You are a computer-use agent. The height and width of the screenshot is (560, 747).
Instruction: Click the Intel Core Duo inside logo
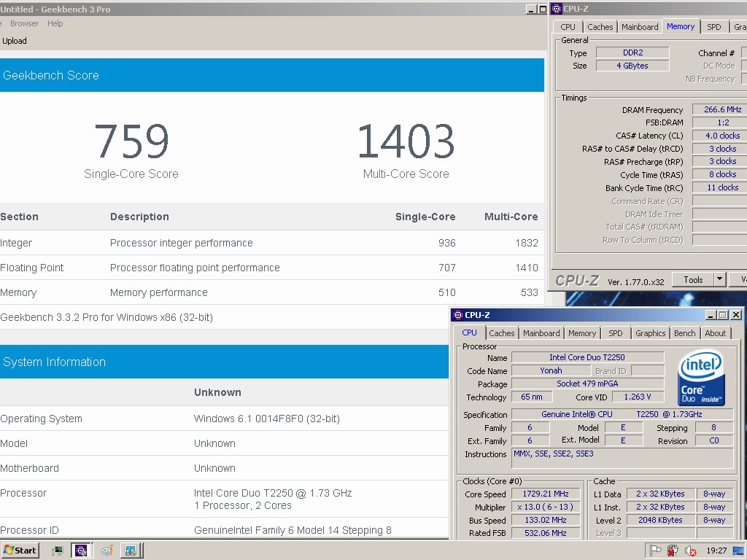[x=701, y=378]
